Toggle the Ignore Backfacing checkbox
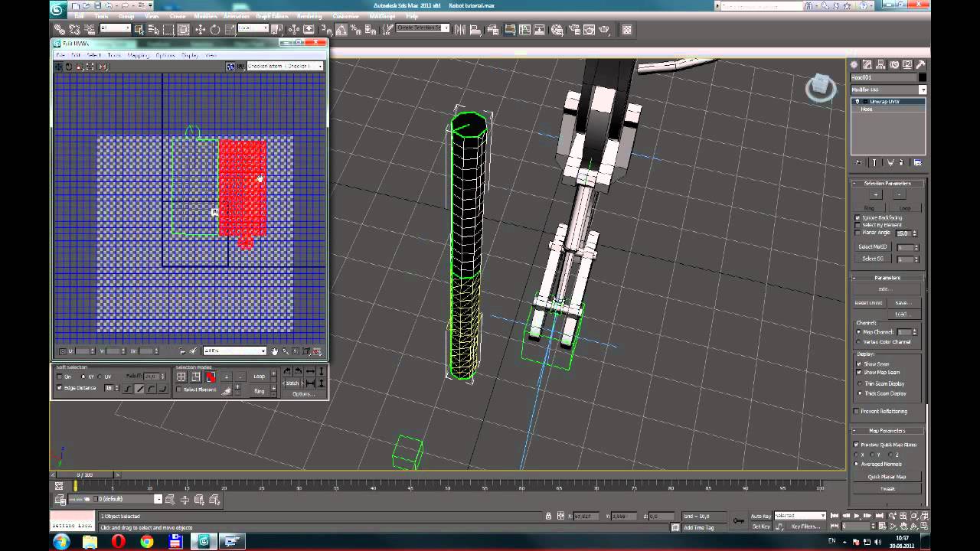The image size is (980, 551). point(857,218)
